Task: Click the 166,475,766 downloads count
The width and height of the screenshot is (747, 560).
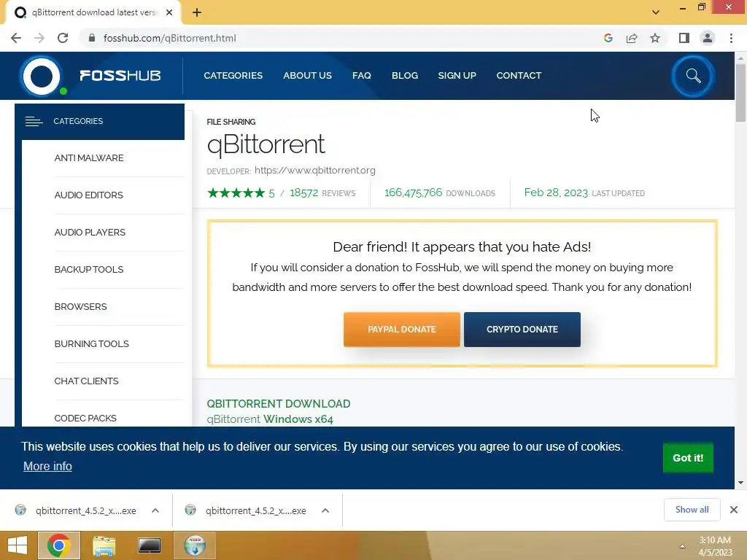Action: point(413,192)
